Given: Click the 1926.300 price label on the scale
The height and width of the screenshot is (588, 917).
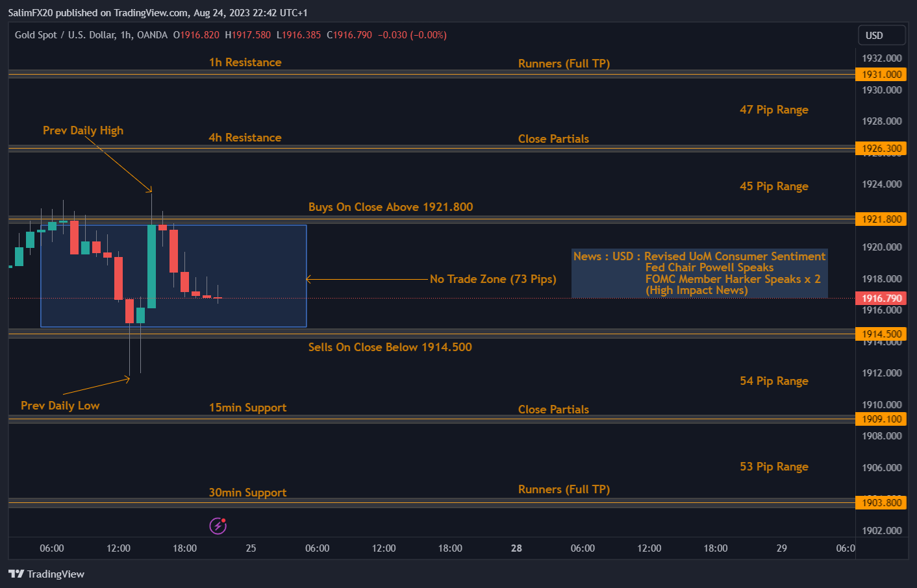Looking at the screenshot, I should [881, 148].
